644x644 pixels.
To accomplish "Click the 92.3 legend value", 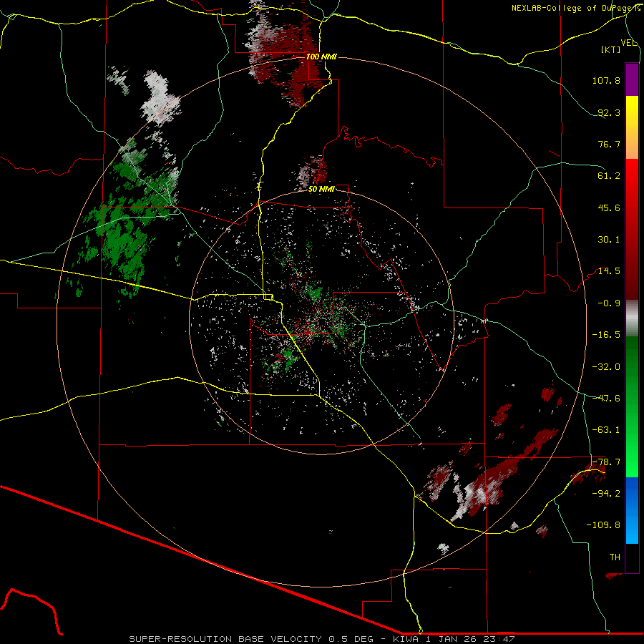I will pos(609,112).
